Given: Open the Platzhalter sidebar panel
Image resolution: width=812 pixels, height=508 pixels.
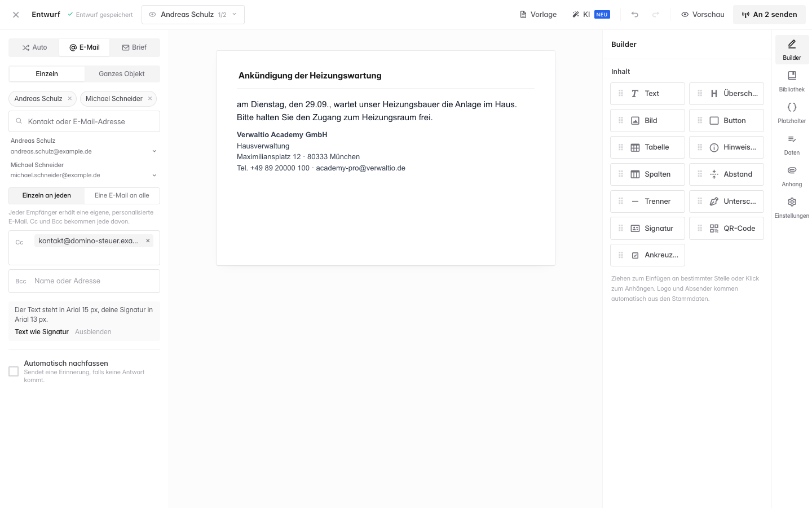Looking at the screenshot, I should click(792, 113).
